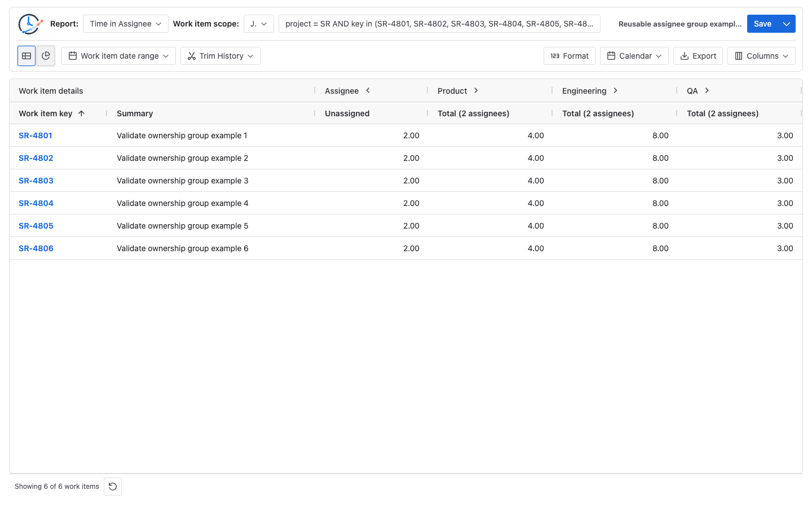Click the Export button
Screen dimensions: 812x508
tap(698, 56)
